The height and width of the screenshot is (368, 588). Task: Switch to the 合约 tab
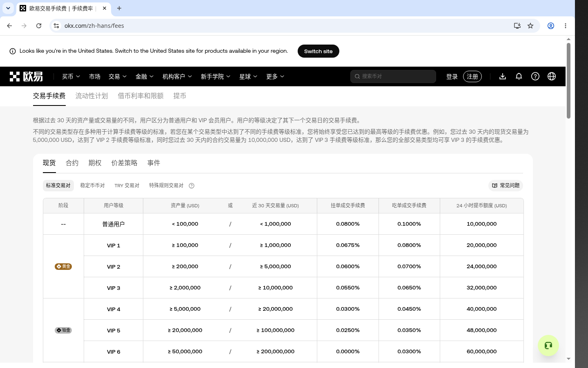72,163
